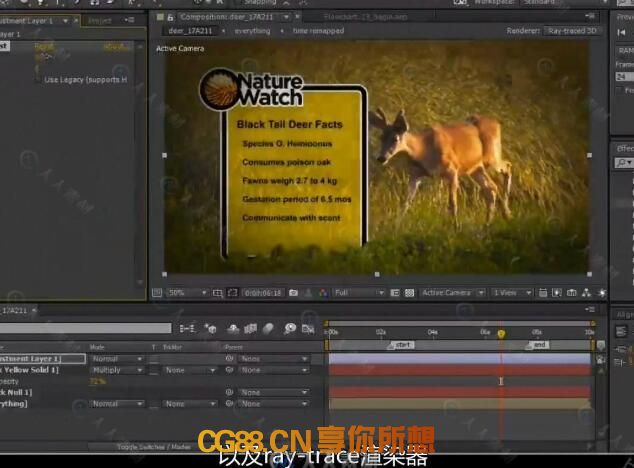Select the start composition marker
The width and height of the screenshot is (634, 468).
tap(401, 345)
